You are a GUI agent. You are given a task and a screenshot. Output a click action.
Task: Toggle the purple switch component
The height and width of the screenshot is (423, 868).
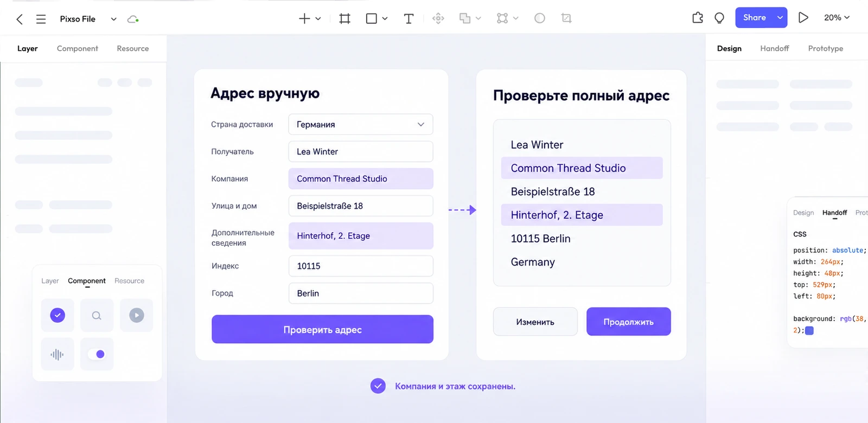pos(97,354)
